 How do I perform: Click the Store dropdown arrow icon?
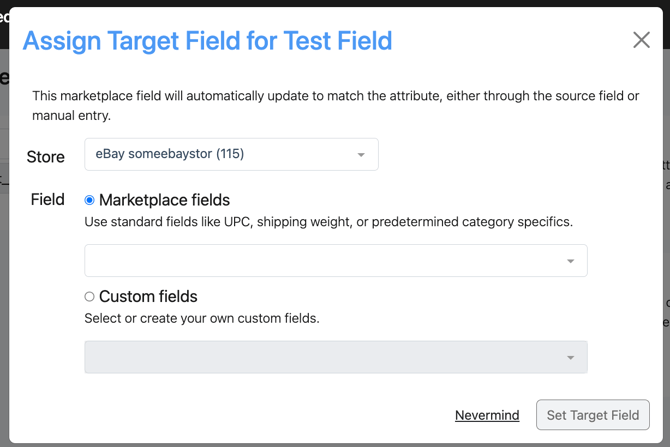pyautogui.click(x=361, y=155)
